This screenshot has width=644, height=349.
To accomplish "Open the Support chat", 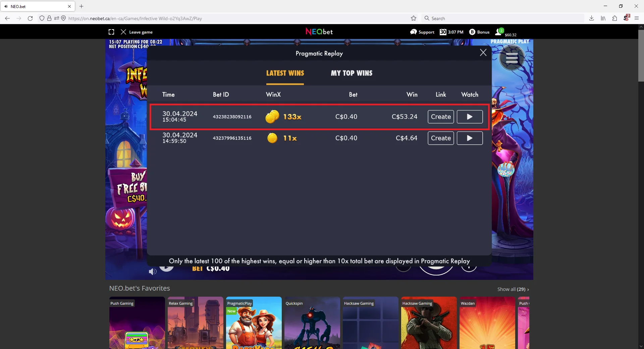I will coord(422,32).
